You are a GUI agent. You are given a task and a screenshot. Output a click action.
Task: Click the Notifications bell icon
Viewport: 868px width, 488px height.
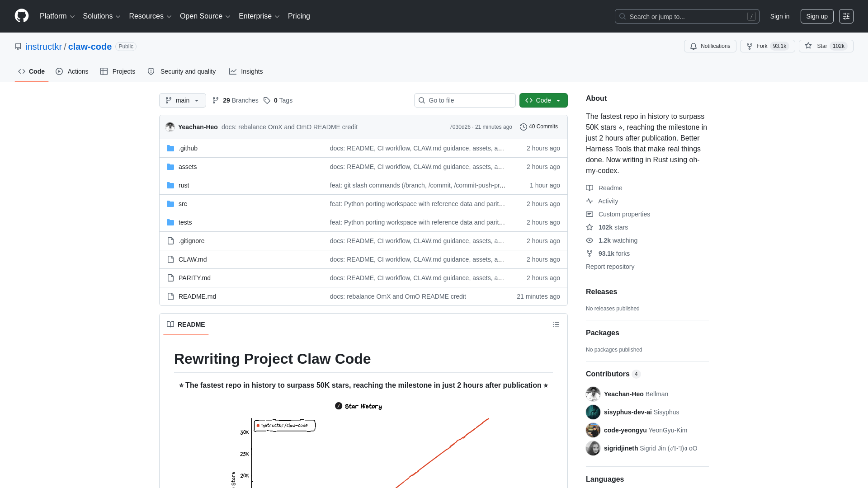click(x=693, y=46)
